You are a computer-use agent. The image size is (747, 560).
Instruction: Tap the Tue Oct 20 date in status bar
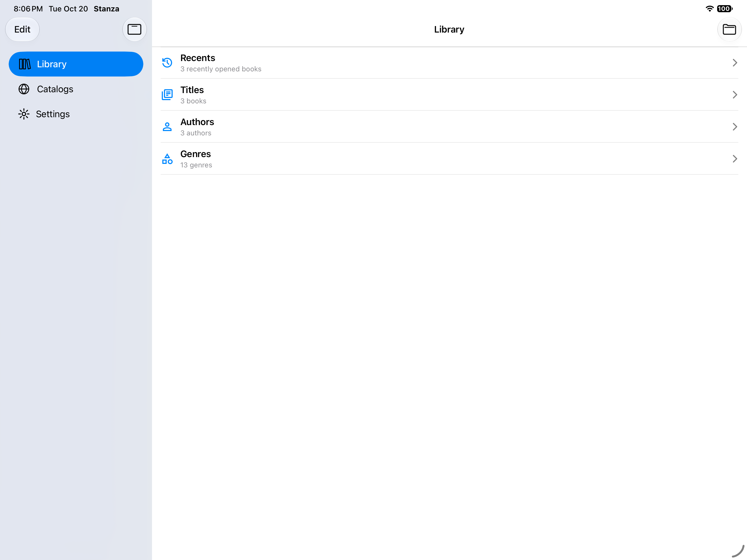pyautogui.click(x=68, y=9)
